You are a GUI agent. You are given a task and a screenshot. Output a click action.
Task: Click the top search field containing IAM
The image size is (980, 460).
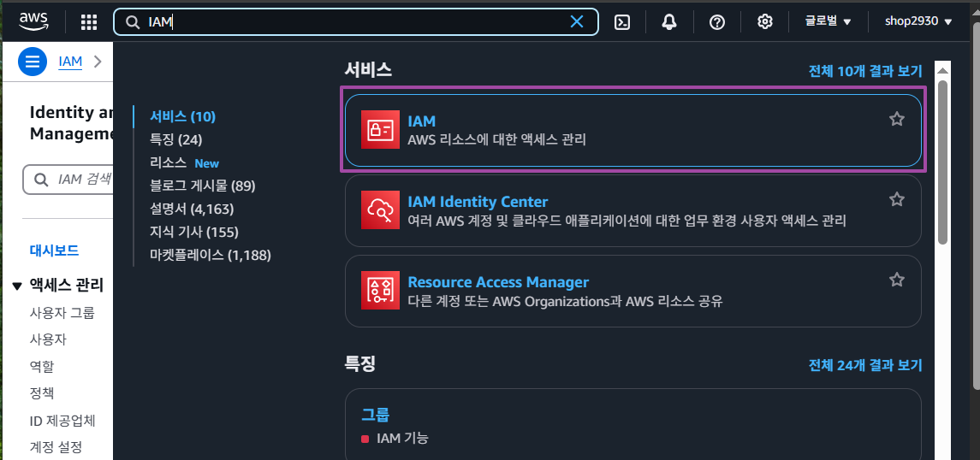pos(356,22)
